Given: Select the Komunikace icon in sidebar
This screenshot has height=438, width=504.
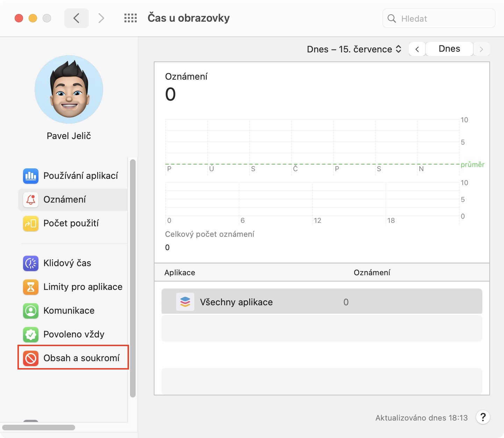Looking at the screenshot, I should pos(31,311).
